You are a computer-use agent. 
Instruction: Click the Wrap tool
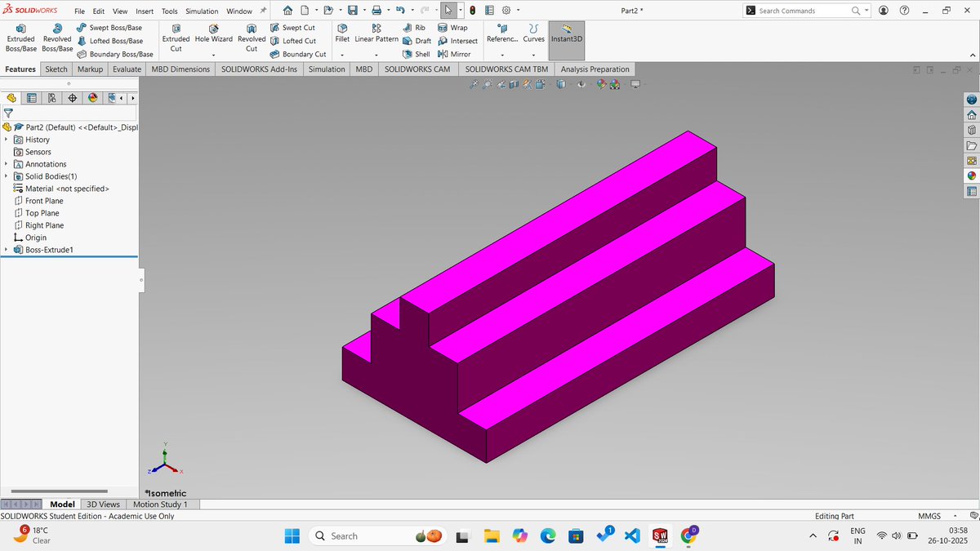(x=453, y=28)
